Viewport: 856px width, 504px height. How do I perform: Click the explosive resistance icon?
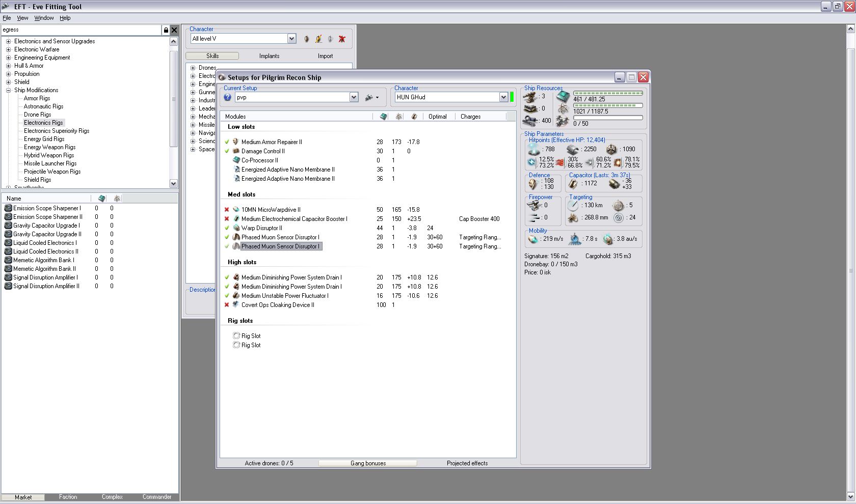tap(618, 162)
